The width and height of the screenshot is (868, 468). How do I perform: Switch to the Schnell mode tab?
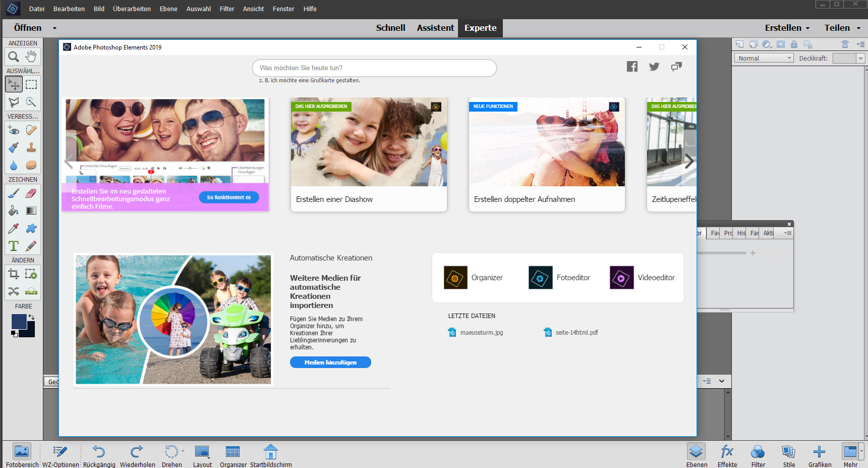pyautogui.click(x=390, y=28)
